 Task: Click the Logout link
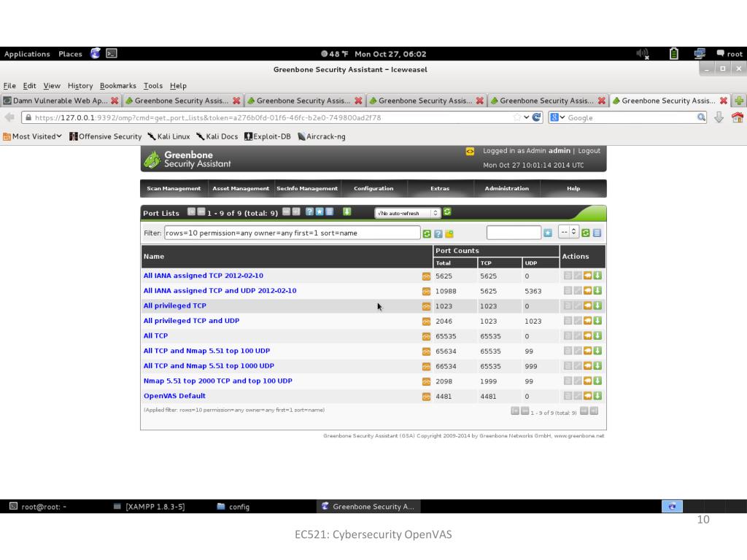coord(589,151)
